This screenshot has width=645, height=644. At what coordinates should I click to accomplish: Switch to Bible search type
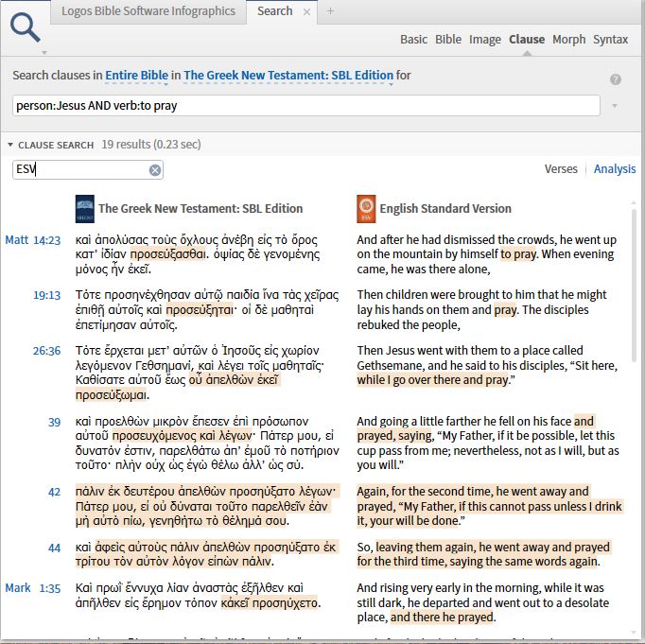pos(448,40)
